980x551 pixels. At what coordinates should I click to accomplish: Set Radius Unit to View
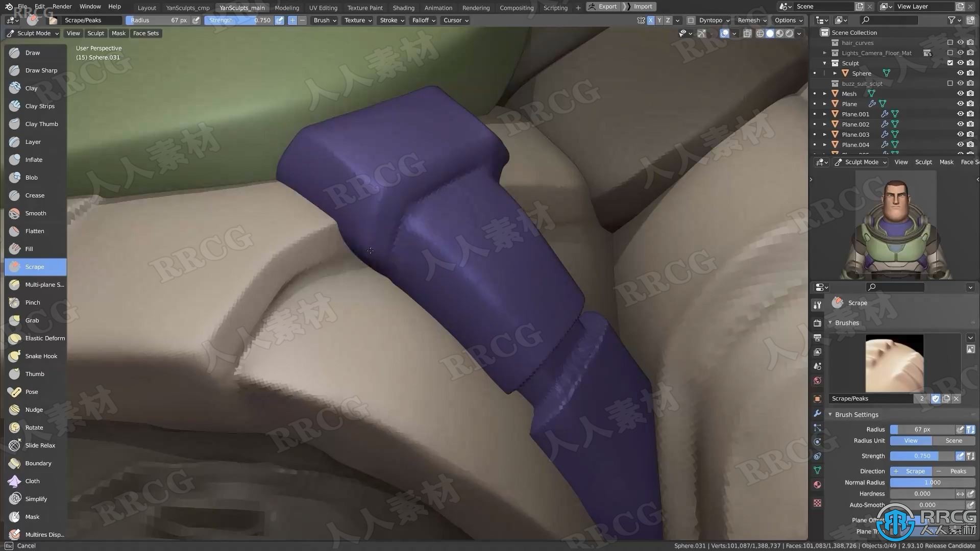coord(911,441)
